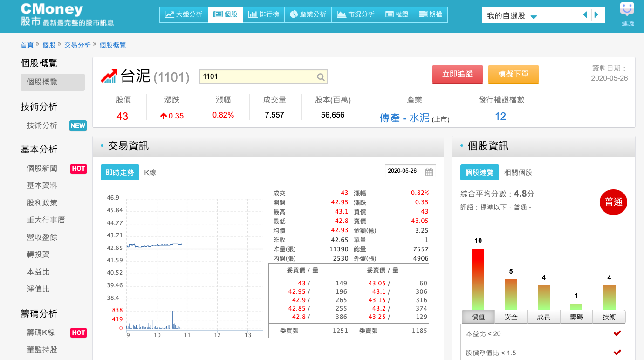Switch to 相關個股 tab
The width and height of the screenshot is (644, 360).
pyautogui.click(x=518, y=173)
